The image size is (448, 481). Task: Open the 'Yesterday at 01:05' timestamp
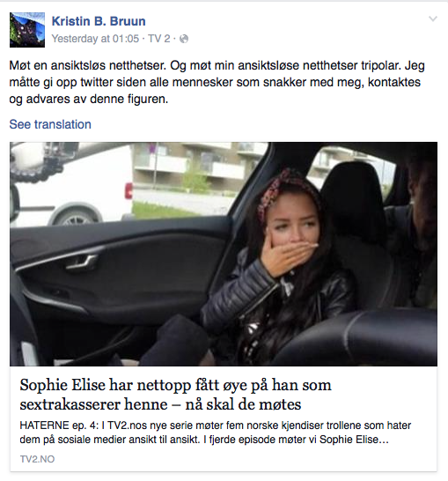pyautogui.click(x=95, y=39)
